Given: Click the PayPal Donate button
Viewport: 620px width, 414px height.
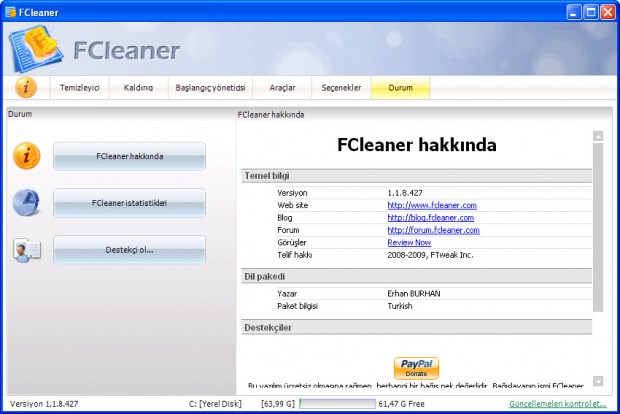Looking at the screenshot, I should click(x=416, y=368).
